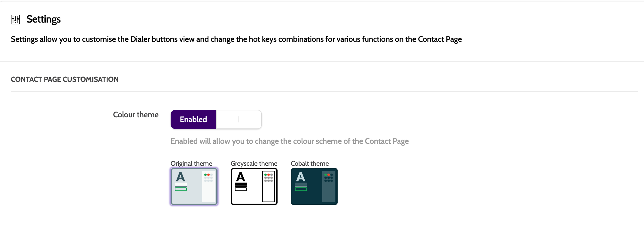644x228 pixels.
Task: Click the white grip handle of Colour theme toggle
Action: pyautogui.click(x=239, y=119)
